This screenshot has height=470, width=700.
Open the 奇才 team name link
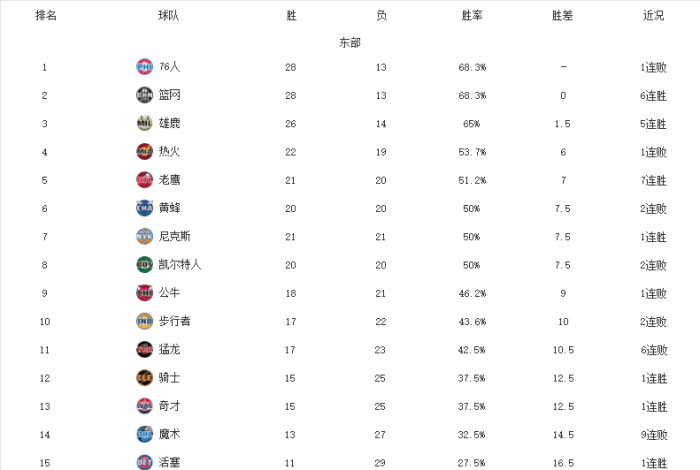[169, 406]
